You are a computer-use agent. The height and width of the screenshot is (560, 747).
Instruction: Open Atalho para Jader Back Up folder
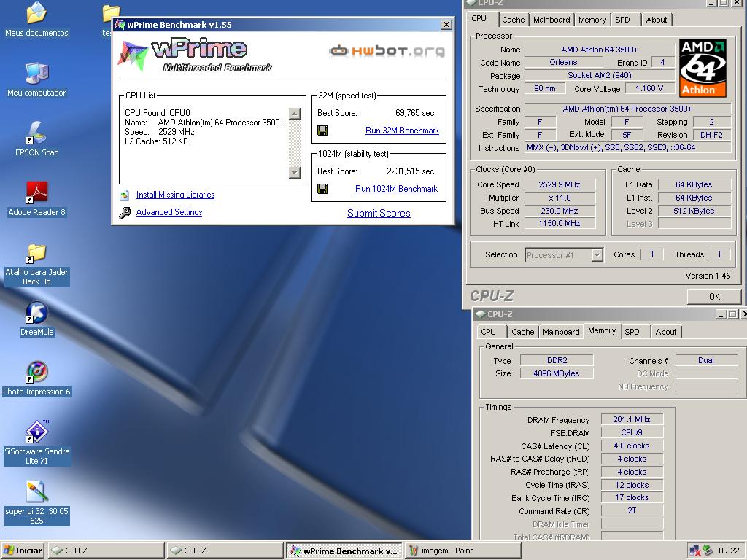tap(36, 264)
